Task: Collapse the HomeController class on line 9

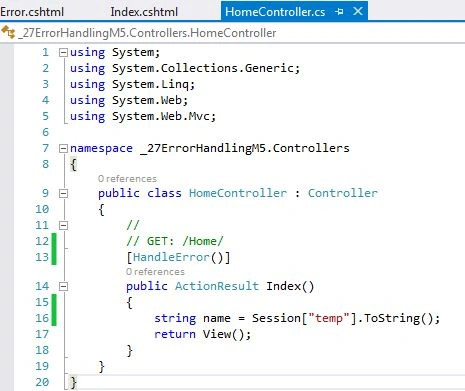Action: 63,193
